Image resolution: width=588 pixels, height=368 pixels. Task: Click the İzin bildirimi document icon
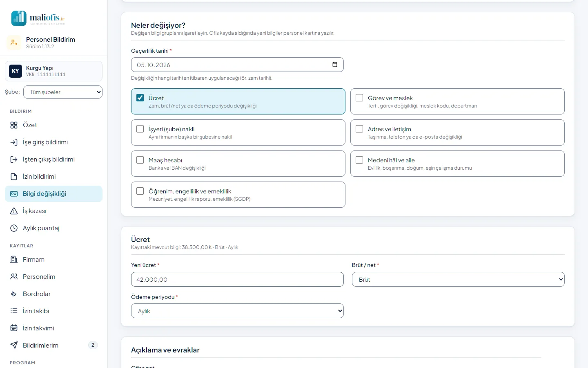coord(14,177)
